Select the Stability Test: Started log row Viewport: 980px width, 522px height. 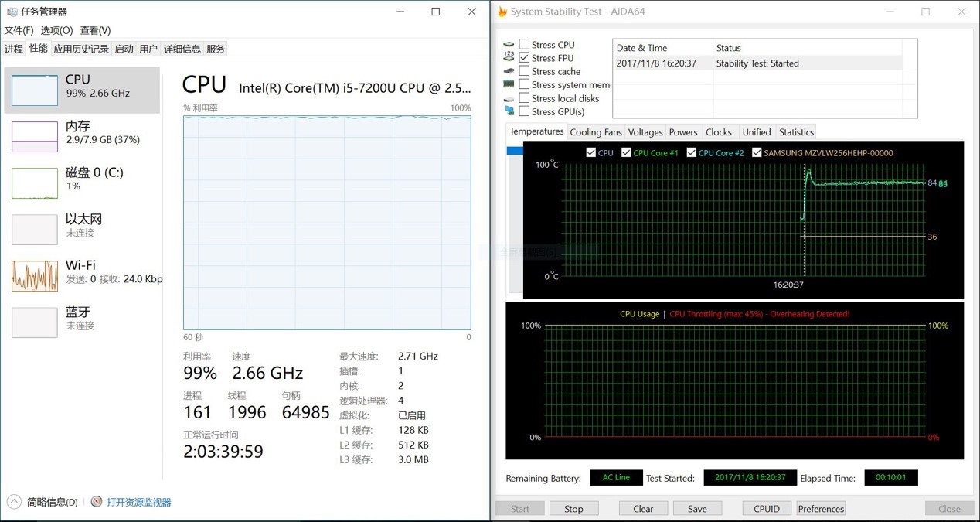click(x=757, y=63)
